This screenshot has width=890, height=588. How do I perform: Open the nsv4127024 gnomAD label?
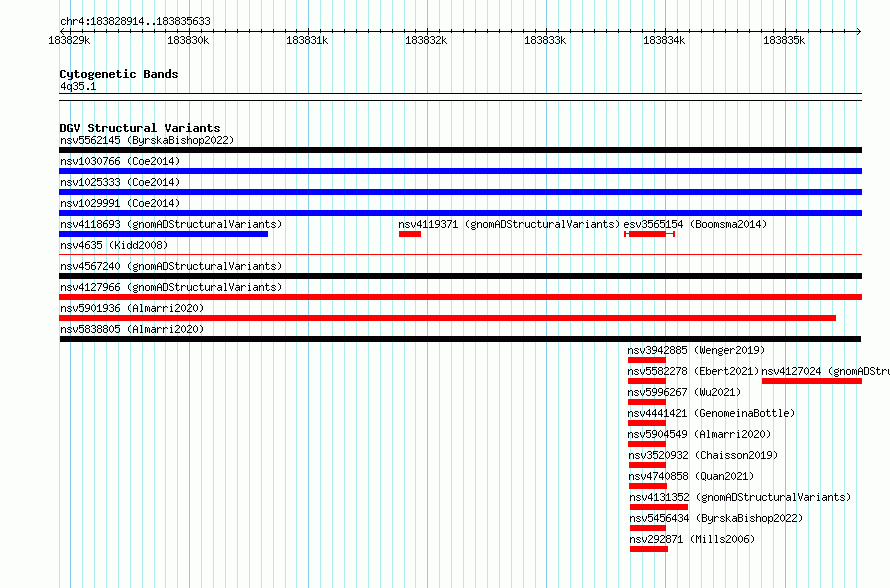coord(825,371)
